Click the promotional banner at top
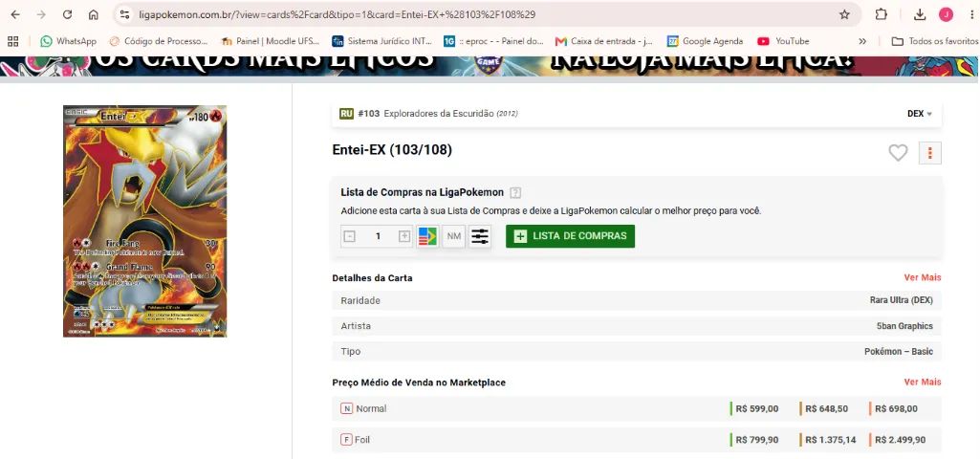 (x=490, y=66)
